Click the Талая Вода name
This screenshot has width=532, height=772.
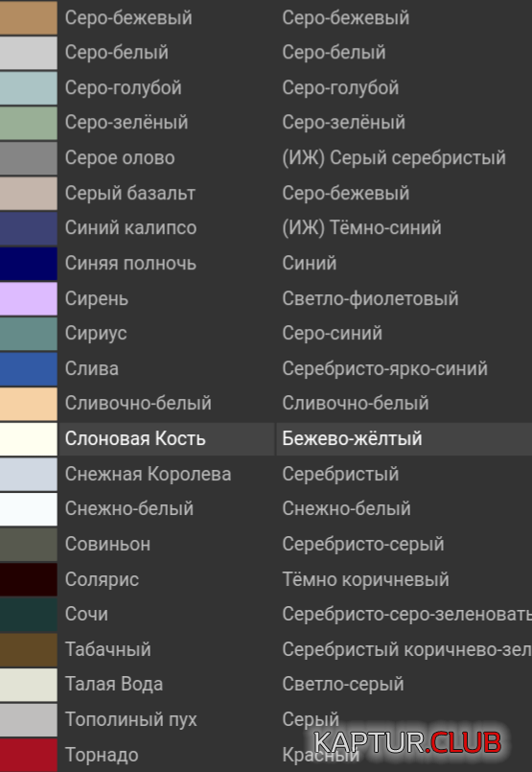click(114, 685)
